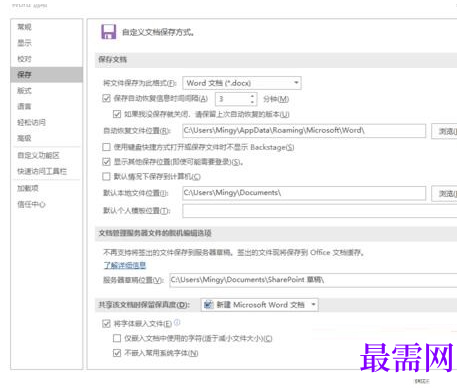472x389 pixels.
Task: Open the 新建 Microsoft Word 文档 dropdown
Action: [x=260, y=305]
